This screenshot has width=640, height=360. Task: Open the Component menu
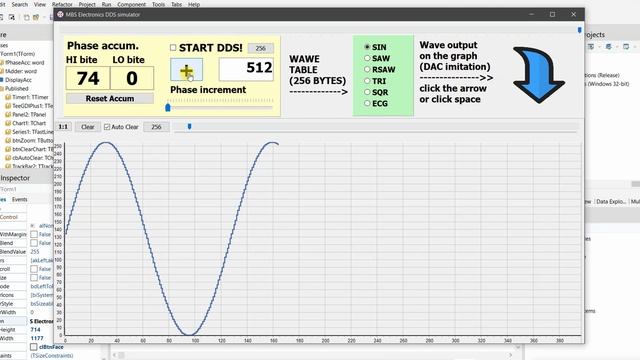coord(131,4)
